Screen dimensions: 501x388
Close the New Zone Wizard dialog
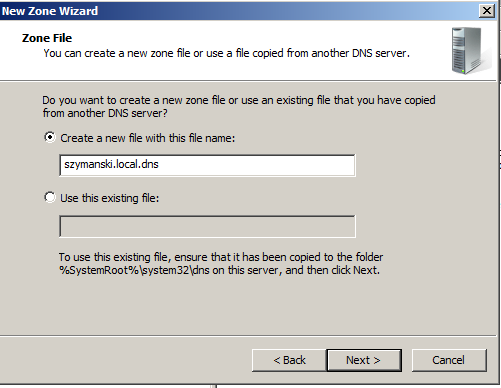487,11
